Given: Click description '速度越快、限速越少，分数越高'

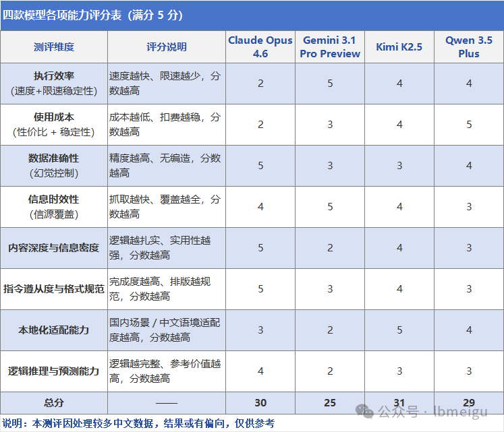Looking at the screenshot, I should point(165,84).
